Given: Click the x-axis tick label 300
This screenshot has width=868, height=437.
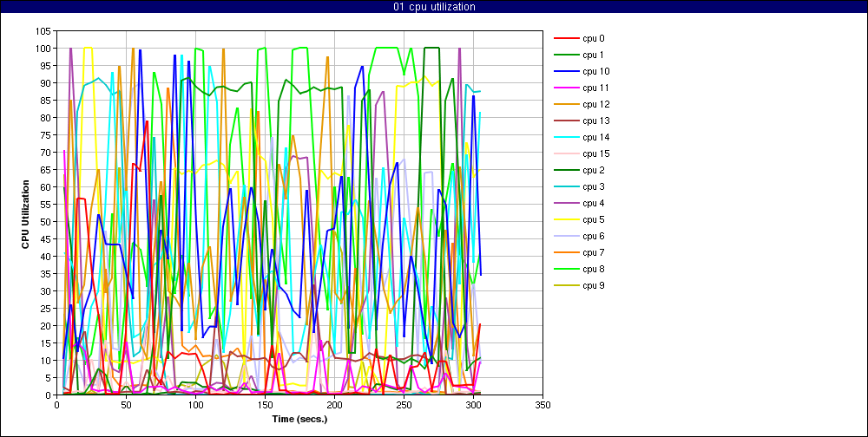Looking at the screenshot, I should (473, 405).
